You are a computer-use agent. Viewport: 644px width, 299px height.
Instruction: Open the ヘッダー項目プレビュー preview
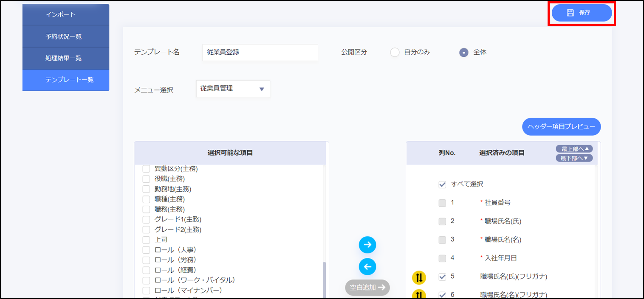coord(561,127)
